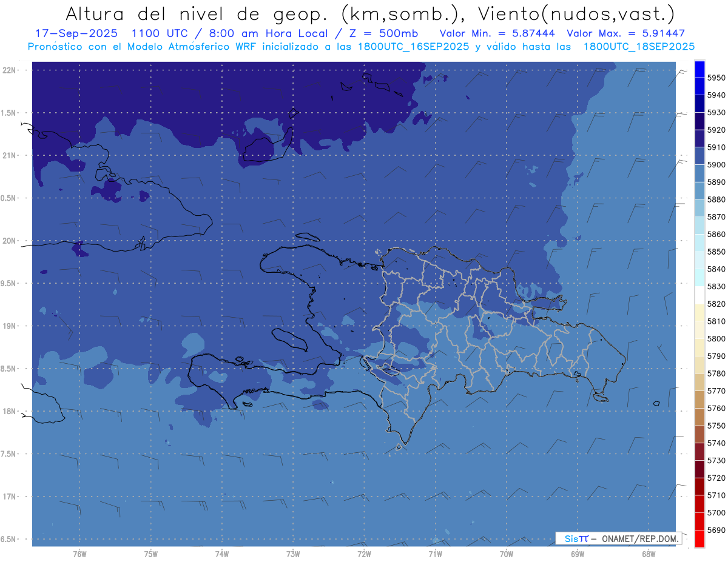Click the 5870 legend value
This screenshot has height=562, width=728.
click(x=716, y=217)
